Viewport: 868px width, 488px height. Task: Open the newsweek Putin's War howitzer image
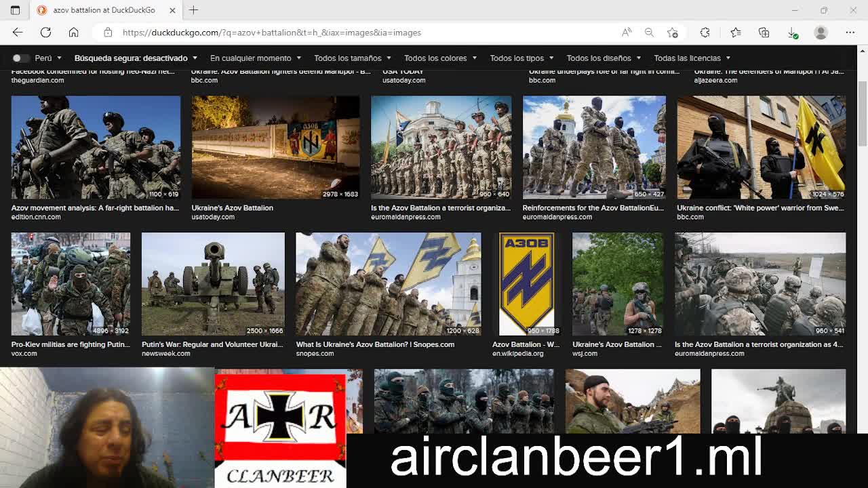pos(213,284)
